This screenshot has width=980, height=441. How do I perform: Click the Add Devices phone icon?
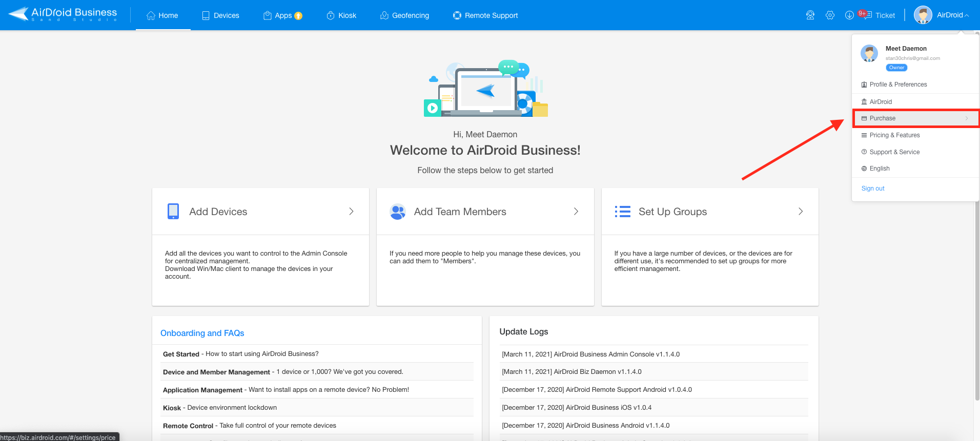[173, 212]
